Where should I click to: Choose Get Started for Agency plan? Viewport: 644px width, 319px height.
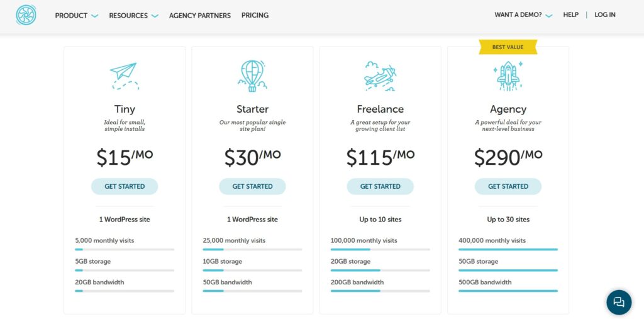click(x=508, y=186)
